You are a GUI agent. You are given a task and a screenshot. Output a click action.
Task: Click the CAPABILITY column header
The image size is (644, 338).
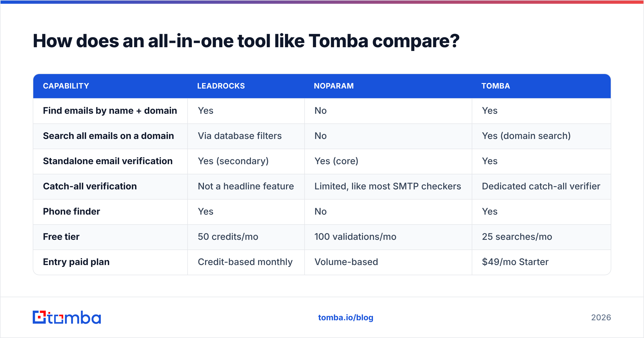tap(66, 86)
